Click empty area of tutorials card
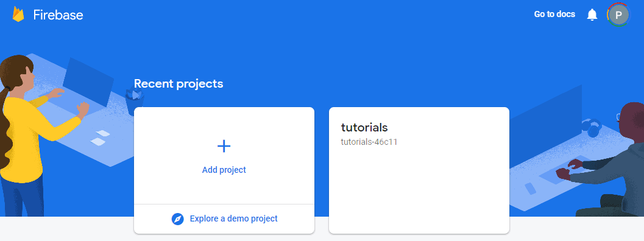This screenshot has height=241, width=644. [419, 189]
